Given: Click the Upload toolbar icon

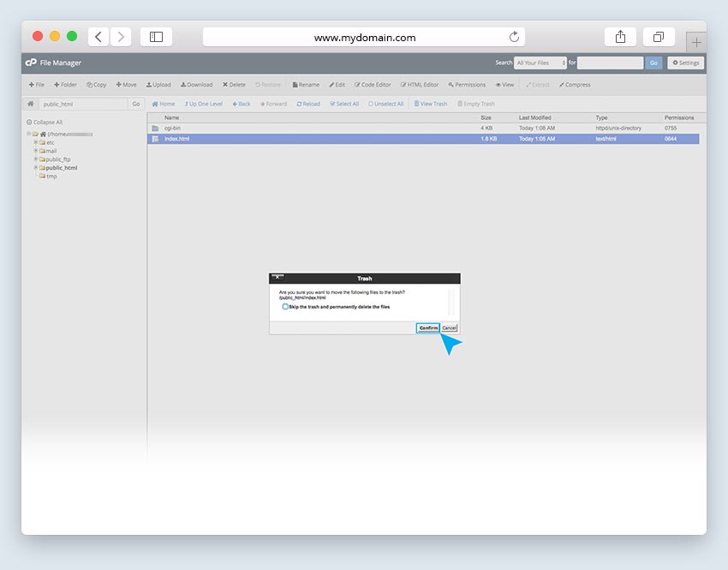Looking at the screenshot, I should [x=158, y=85].
